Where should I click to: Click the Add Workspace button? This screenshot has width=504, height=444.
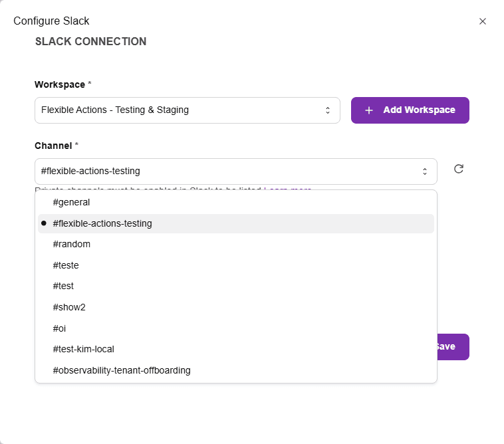[410, 110]
